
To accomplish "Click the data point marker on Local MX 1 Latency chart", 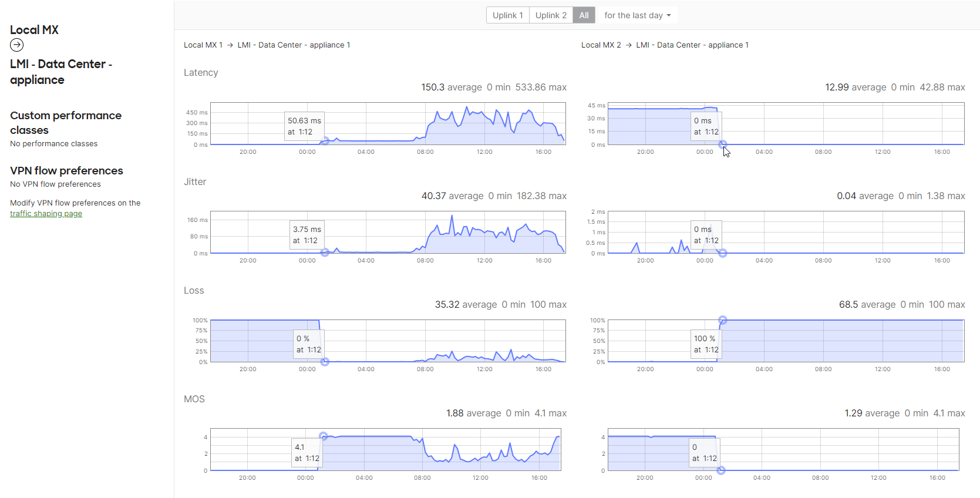I will click(x=325, y=142).
